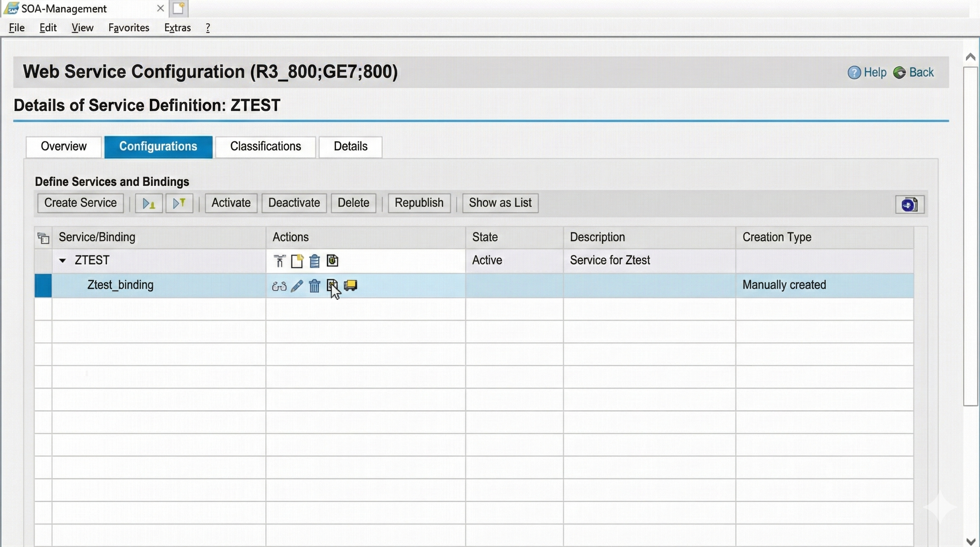980x547 pixels.
Task: Click the yellow transport truck icon
Action: (350, 285)
